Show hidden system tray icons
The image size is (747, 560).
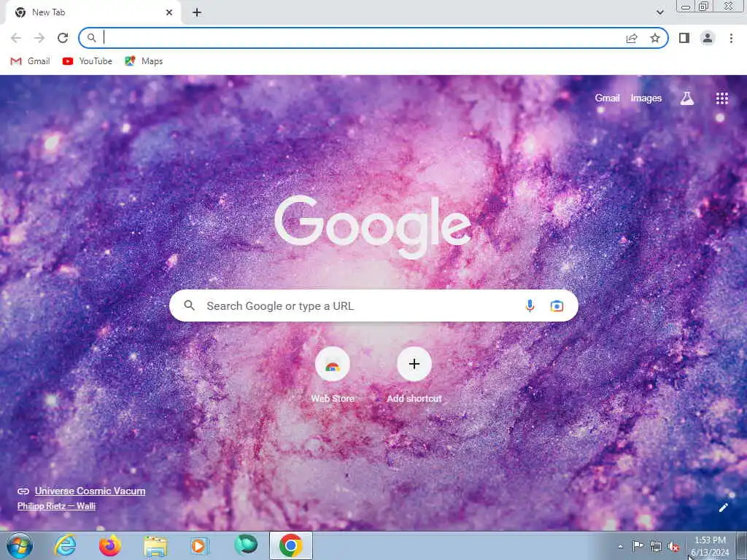point(620,546)
